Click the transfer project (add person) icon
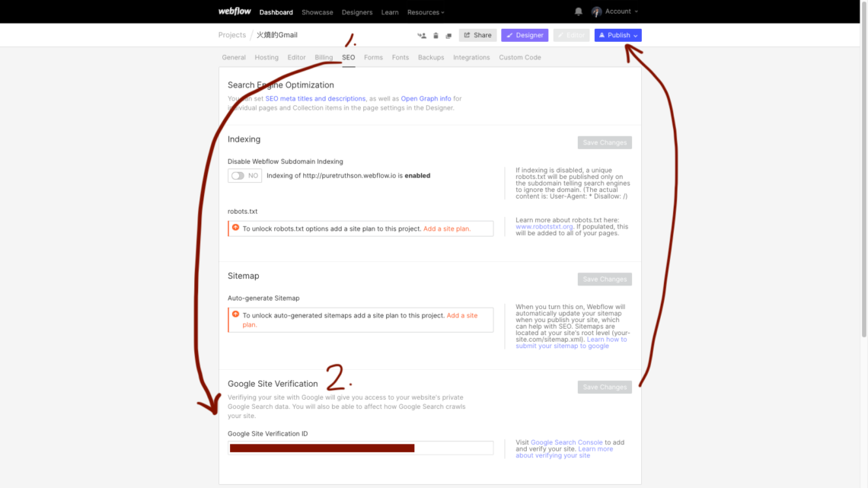Screen dimensions: 868x488 pyautogui.click(x=422, y=36)
